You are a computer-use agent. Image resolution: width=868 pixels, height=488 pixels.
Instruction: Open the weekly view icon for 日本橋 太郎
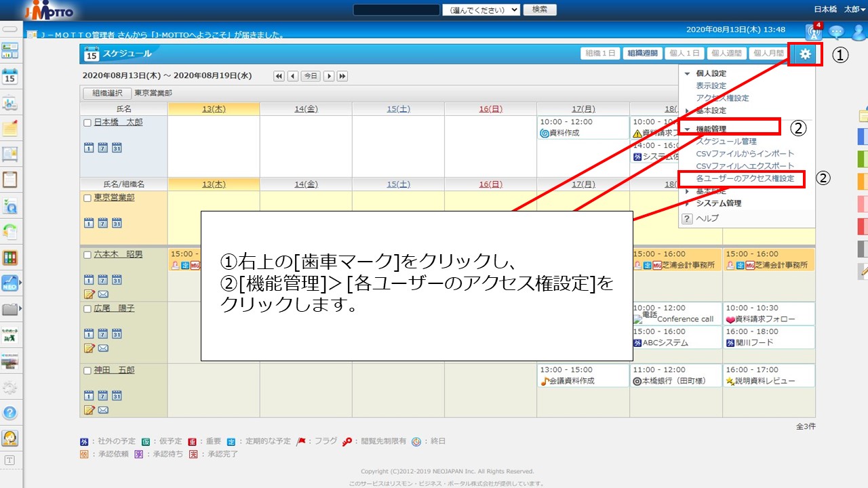tap(102, 148)
